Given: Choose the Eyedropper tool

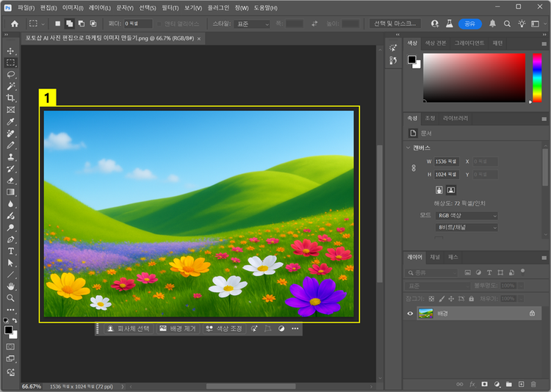Looking at the screenshot, I should click(11, 122).
